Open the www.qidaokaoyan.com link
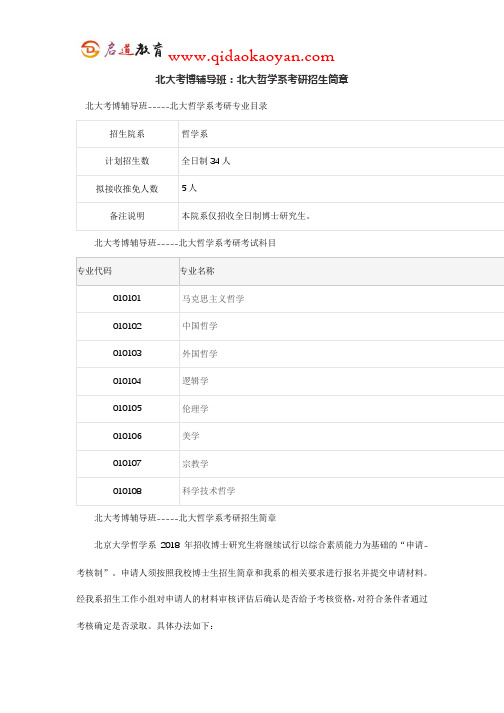 tap(251, 57)
